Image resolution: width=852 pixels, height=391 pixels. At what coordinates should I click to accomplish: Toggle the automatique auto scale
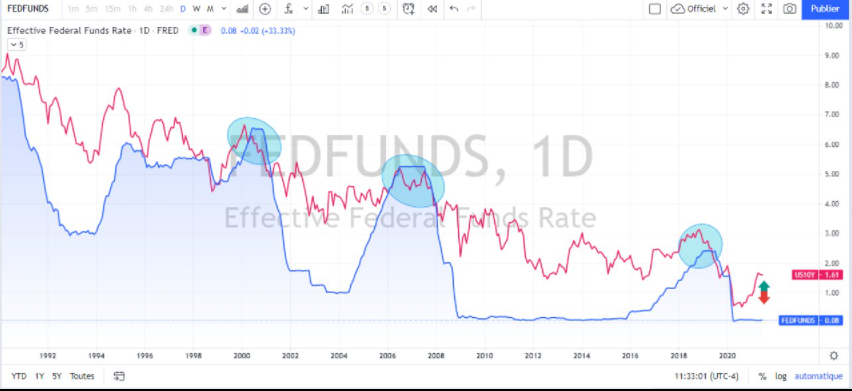(x=818, y=376)
